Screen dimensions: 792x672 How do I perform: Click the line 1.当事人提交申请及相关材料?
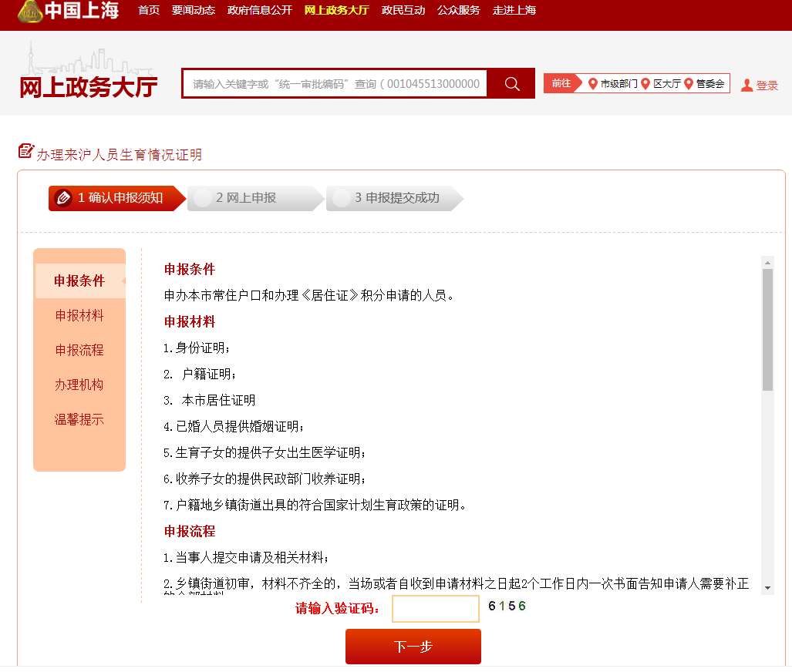246,558
